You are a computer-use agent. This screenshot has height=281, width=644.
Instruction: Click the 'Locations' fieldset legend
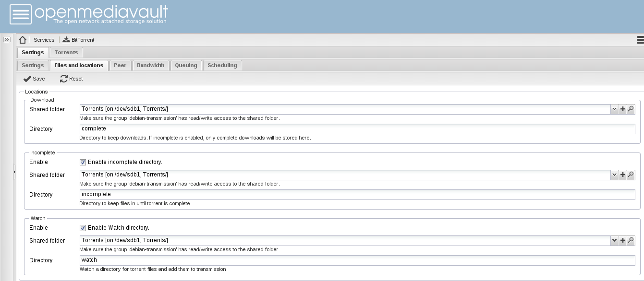click(x=36, y=92)
